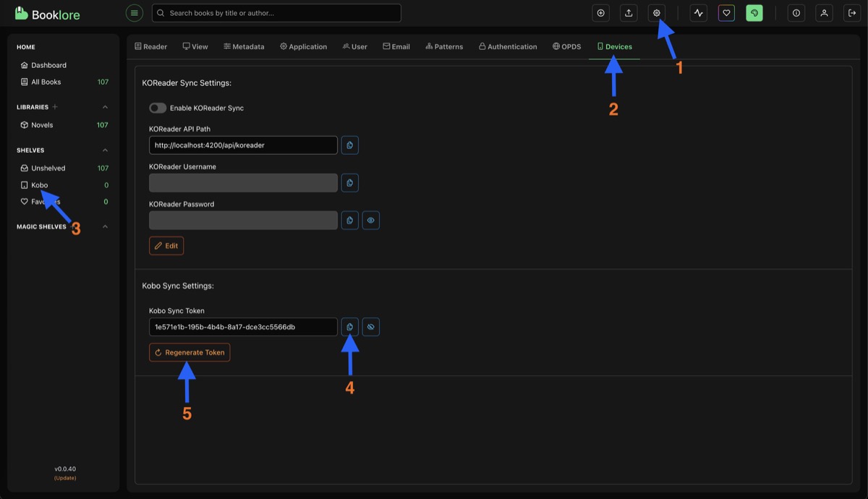Copy the KOReader API Path
This screenshot has width=868, height=499.
[349, 145]
